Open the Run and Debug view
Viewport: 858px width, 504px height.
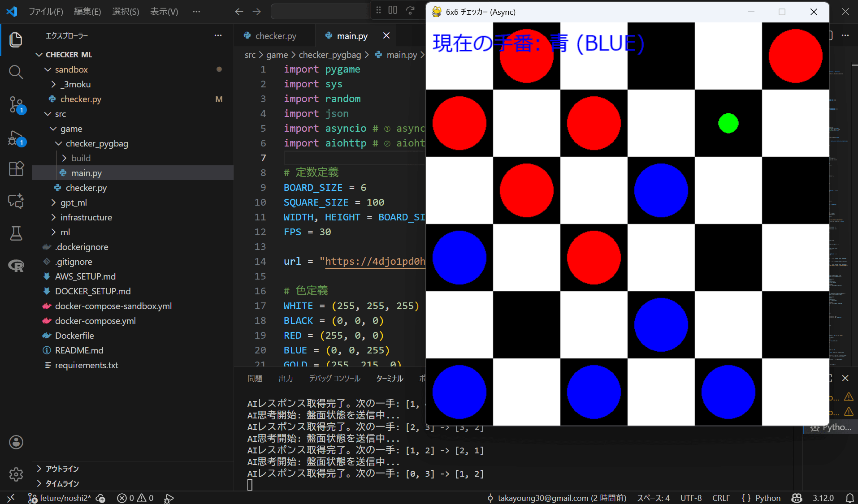pyautogui.click(x=16, y=138)
